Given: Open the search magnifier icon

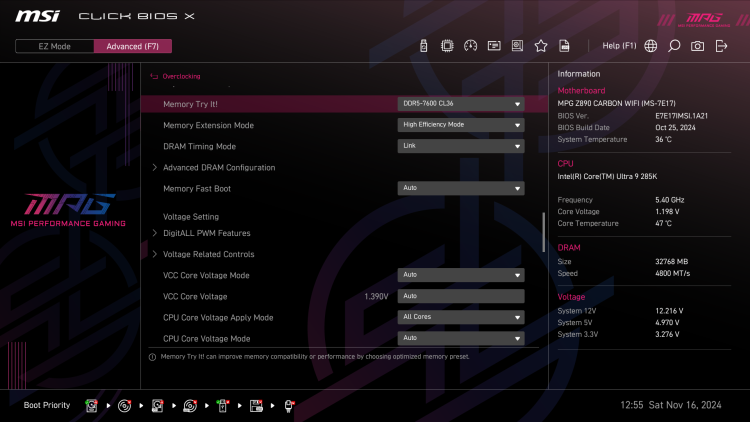Looking at the screenshot, I should point(674,46).
